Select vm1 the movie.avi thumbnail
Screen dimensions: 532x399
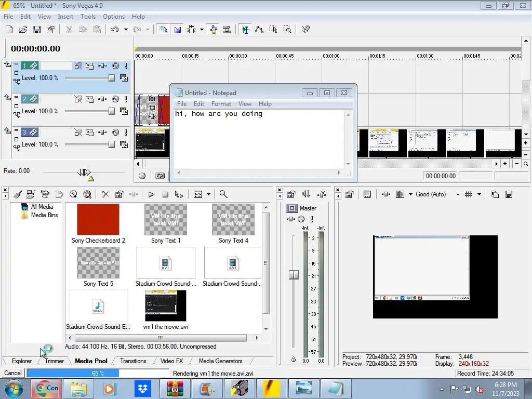166,305
